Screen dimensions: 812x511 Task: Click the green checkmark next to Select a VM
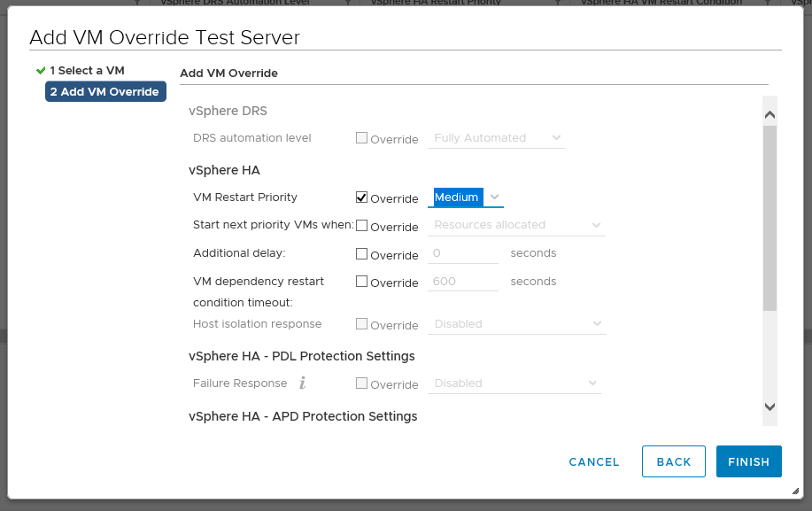click(39, 70)
